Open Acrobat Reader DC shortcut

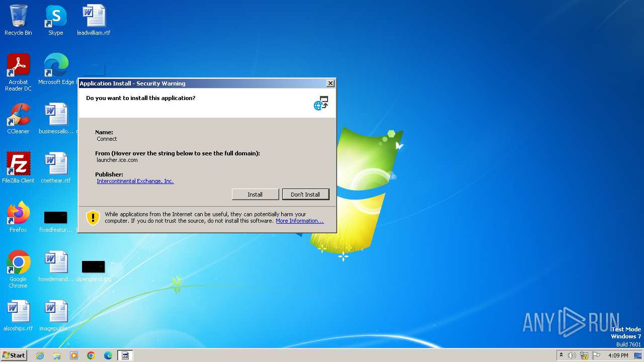coord(18,72)
